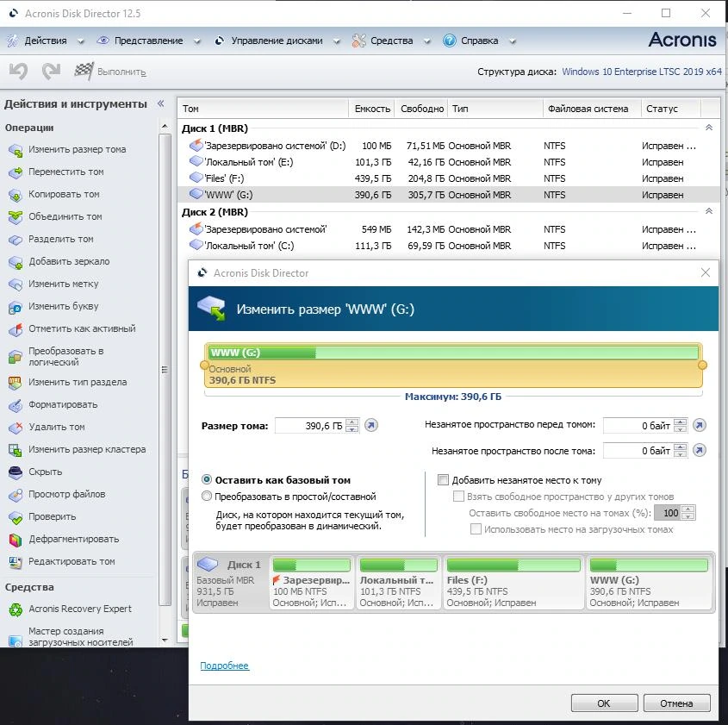Image resolution: width=728 pixels, height=725 pixels.
Task: Open the Средства menu
Action: 391,41
